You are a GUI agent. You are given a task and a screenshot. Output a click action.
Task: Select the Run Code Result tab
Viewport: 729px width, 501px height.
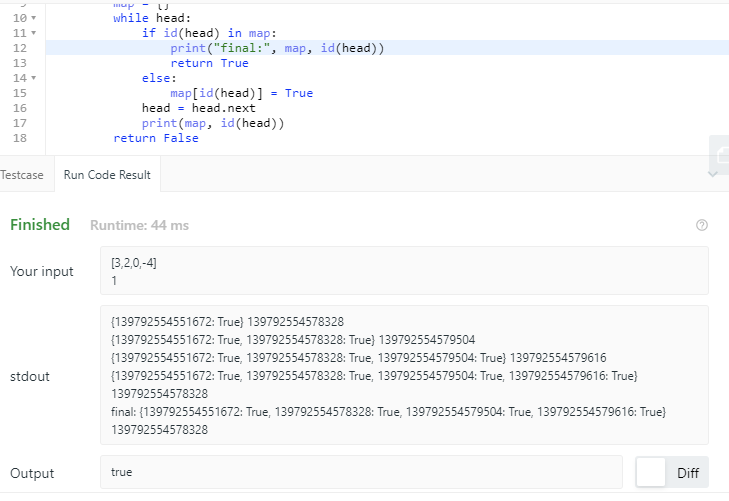[x=107, y=175]
